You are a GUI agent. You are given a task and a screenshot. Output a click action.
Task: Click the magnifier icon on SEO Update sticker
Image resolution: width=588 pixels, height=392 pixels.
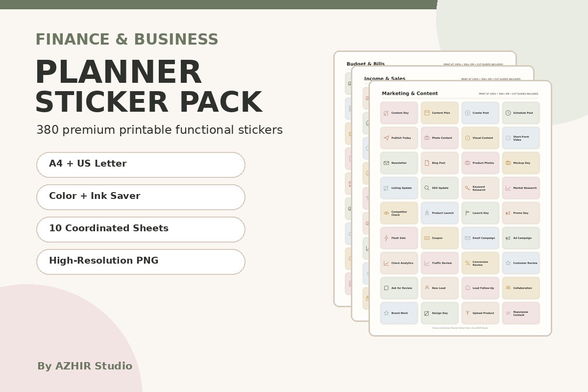pos(427,188)
